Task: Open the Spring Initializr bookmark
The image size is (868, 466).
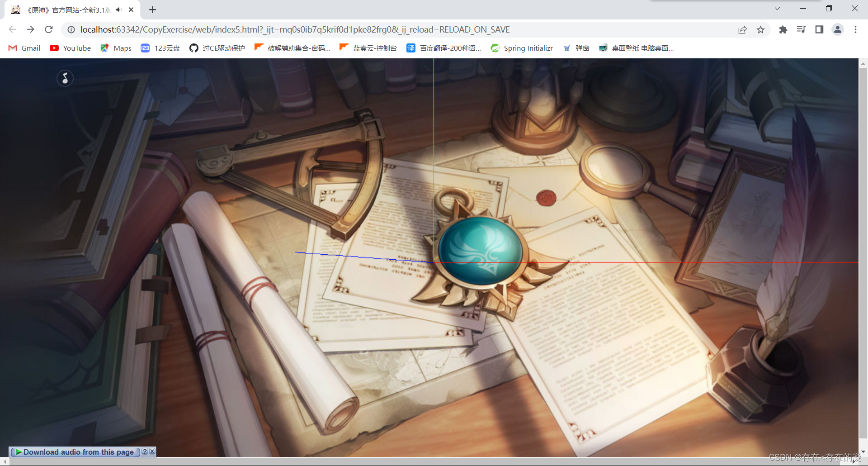Action: click(522, 48)
